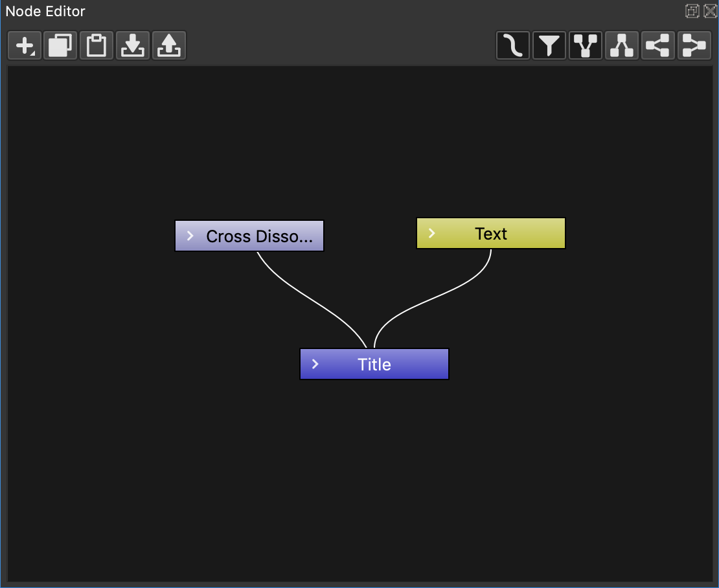The width and height of the screenshot is (719, 588).
Task: Click the Import download-arrow icon
Action: coord(133,45)
